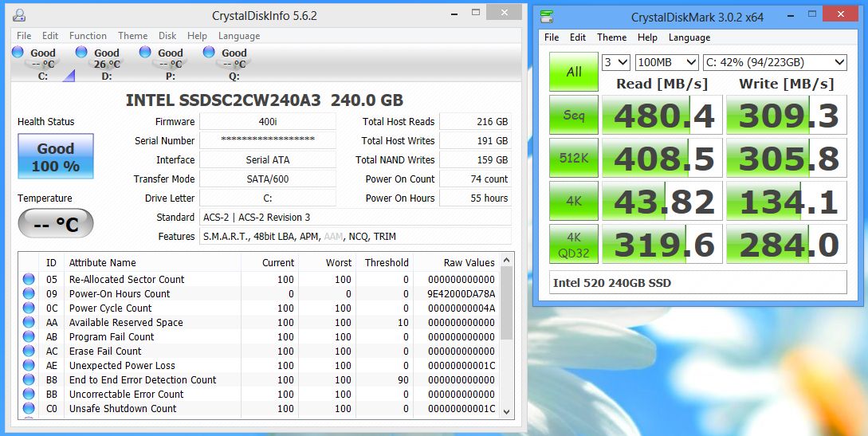Image resolution: width=868 pixels, height=436 pixels.
Task: Click the Transfer Mode field SATA/600
Action: 268,179
